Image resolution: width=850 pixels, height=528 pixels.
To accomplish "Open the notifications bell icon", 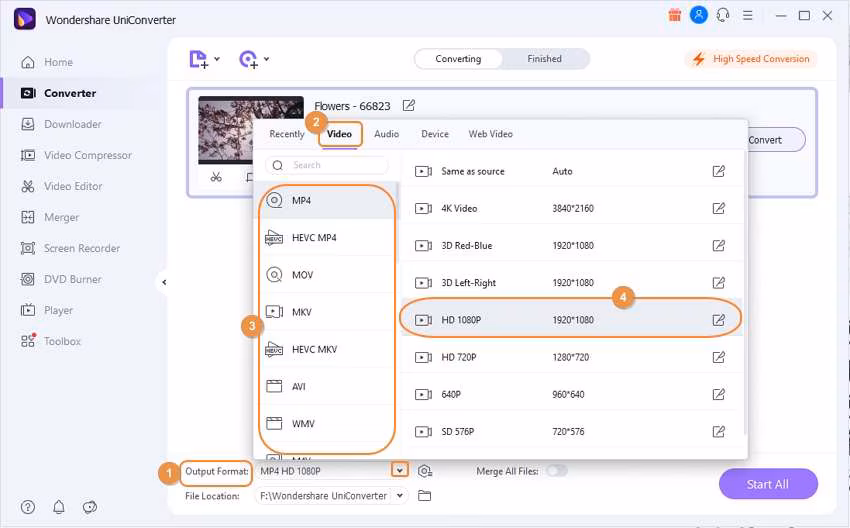I will (x=59, y=507).
